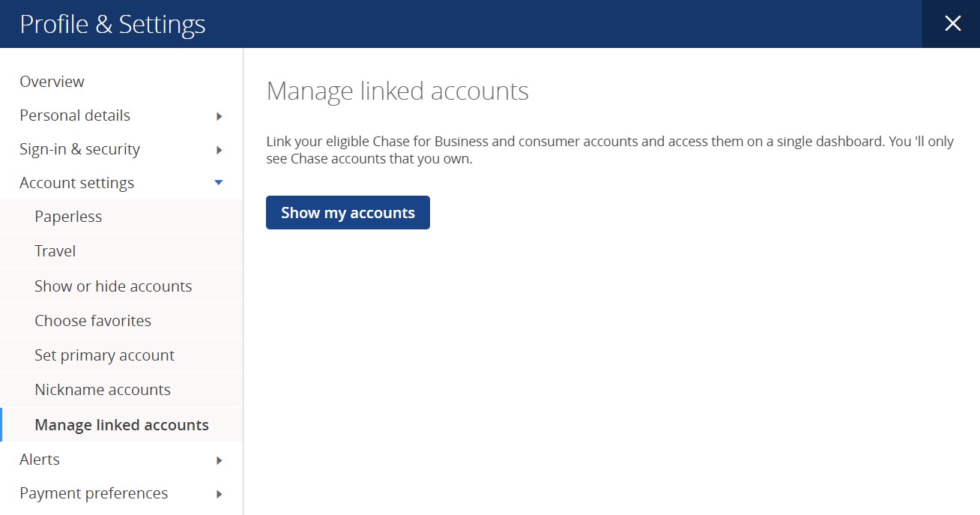Image resolution: width=980 pixels, height=515 pixels.
Task: Open the Travel settings page
Action: pyautogui.click(x=55, y=250)
